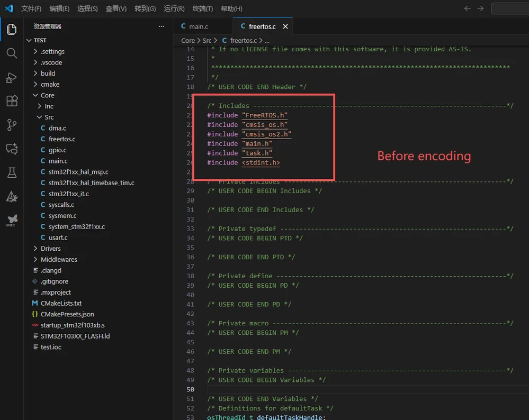Expand the Inc folder
Viewport: 529px width, 420px height.
(x=49, y=106)
